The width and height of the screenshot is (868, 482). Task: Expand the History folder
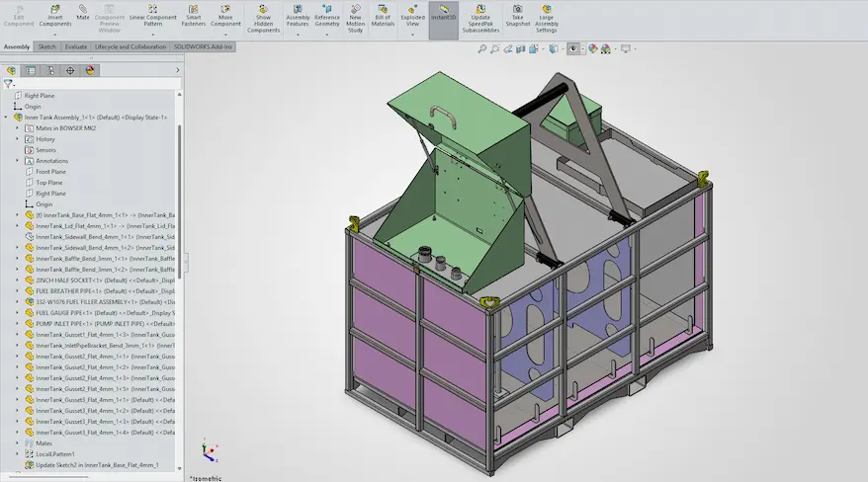click(17, 139)
